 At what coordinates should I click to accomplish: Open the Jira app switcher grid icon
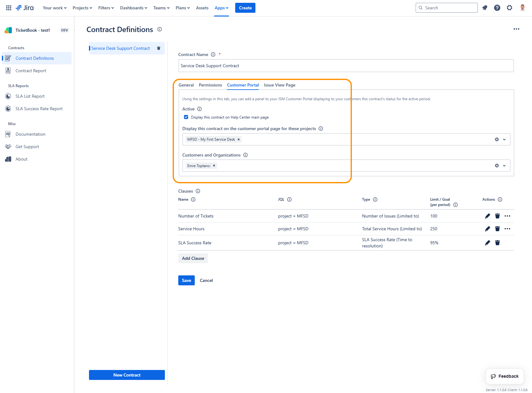(x=9, y=8)
